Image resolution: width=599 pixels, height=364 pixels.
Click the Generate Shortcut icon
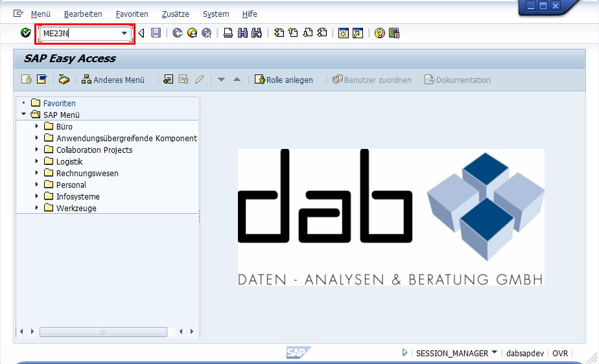(358, 33)
